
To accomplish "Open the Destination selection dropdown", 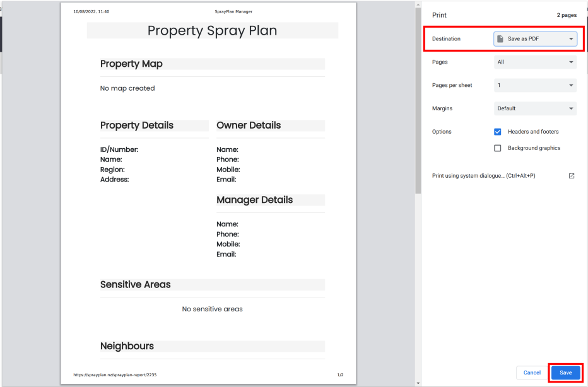I will click(535, 38).
